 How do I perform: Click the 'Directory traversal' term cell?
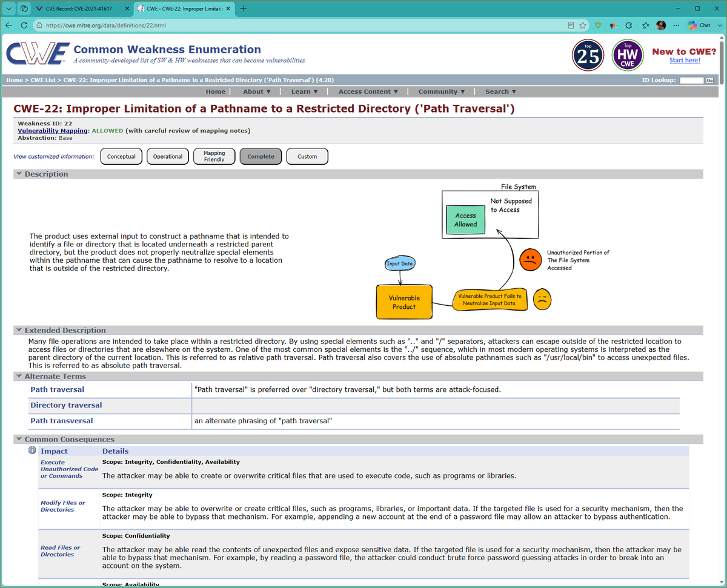tap(110, 405)
